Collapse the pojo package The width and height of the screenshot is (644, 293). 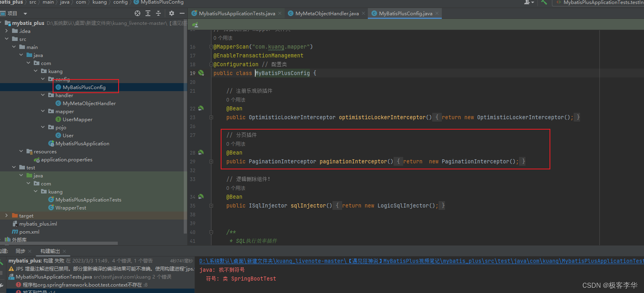43,127
